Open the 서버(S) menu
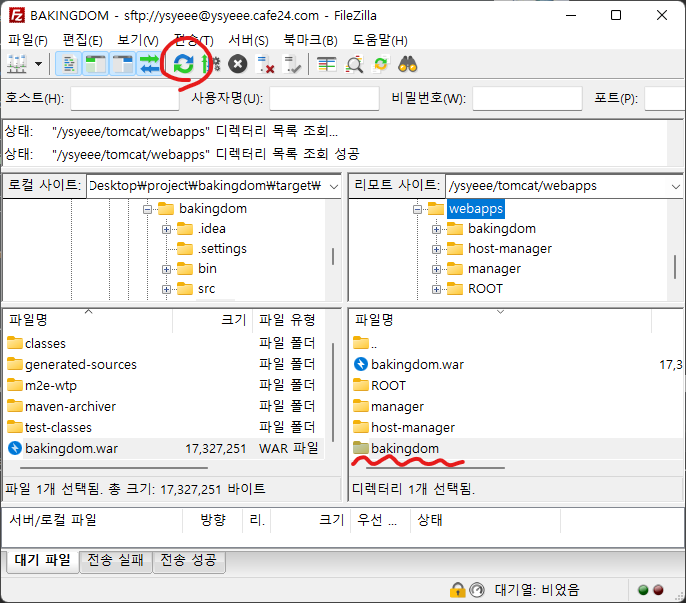The image size is (686, 603). tap(248, 40)
